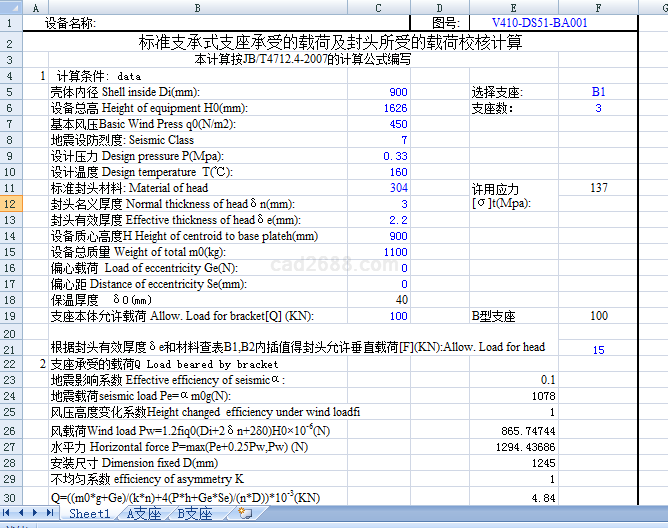This screenshot has width=668, height=528.
Task: Select row 20 header
Action: click(x=9, y=331)
